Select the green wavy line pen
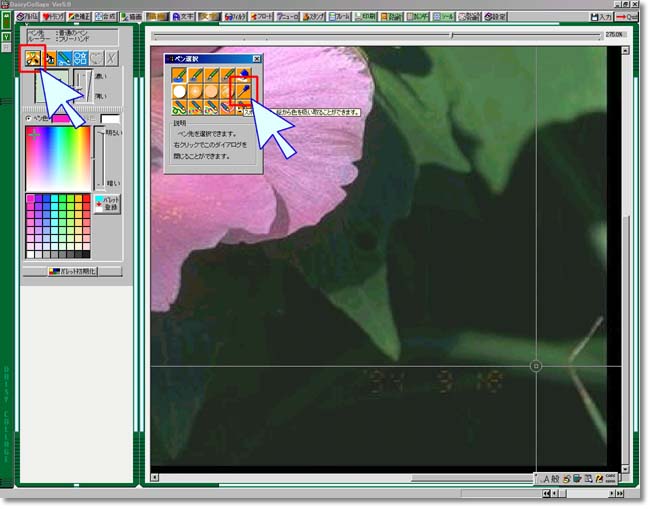The width and height of the screenshot is (650, 510). [178, 108]
